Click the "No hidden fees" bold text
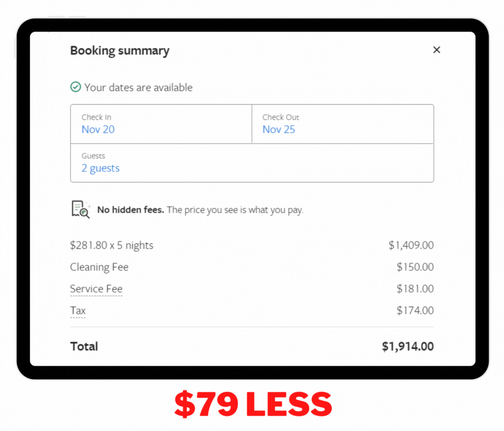Viewport: 504px width, 431px height. 131,210
